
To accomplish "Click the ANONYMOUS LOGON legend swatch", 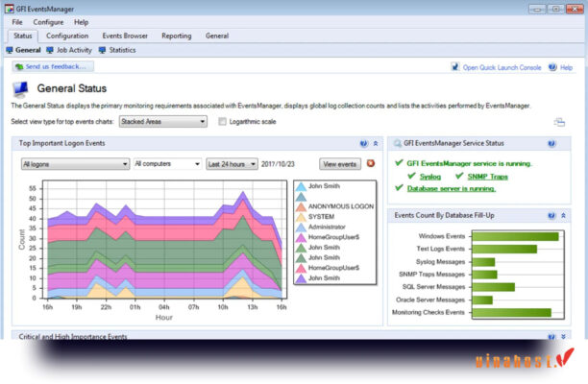I will coord(301,206).
